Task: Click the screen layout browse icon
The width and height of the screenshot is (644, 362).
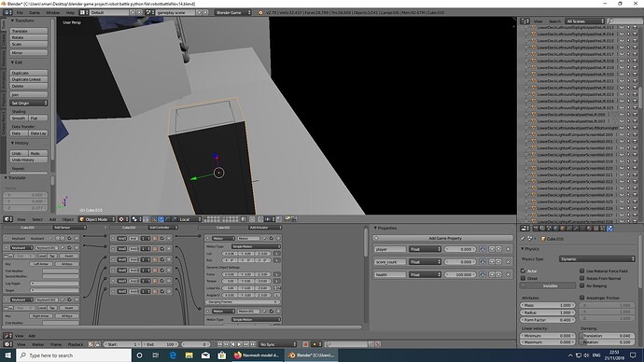Action: 84,13
